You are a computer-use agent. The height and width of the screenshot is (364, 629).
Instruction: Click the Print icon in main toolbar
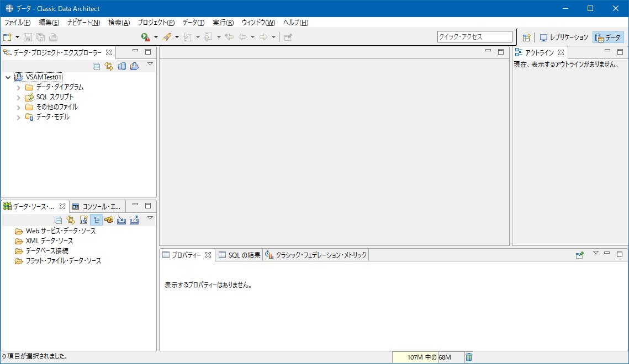click(53, 38)
